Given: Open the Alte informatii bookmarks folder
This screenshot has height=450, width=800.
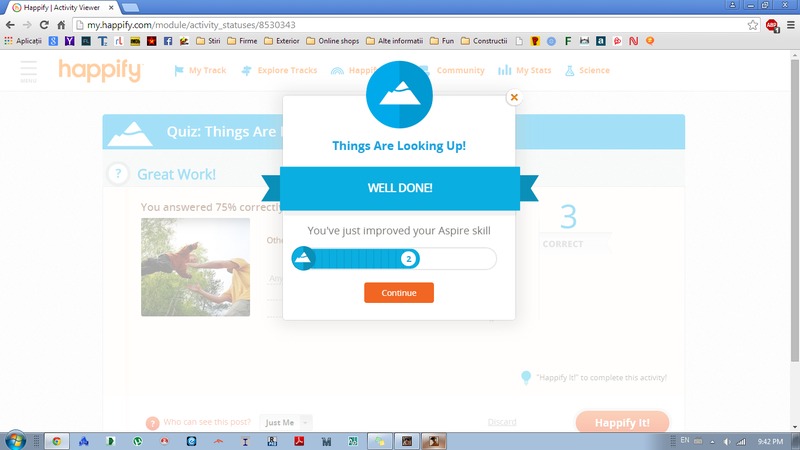Looking at the screenshot, I should [394, 41].
